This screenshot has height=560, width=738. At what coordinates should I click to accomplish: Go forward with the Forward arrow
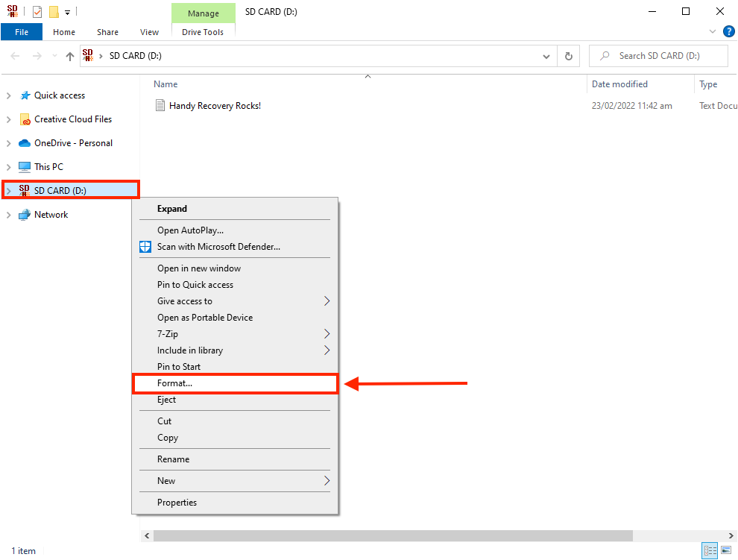[37, 56]
